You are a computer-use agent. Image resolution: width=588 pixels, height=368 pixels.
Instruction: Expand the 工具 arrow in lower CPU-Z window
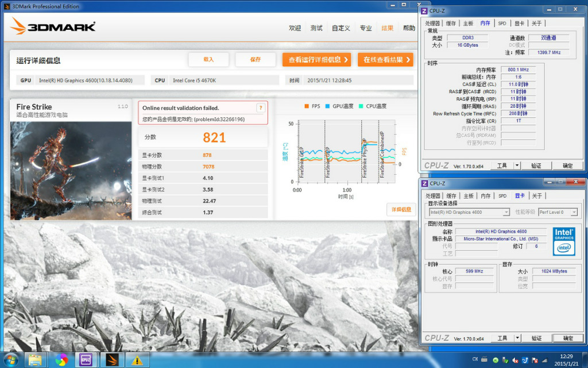pyautogui.click(x=517, y=338)
